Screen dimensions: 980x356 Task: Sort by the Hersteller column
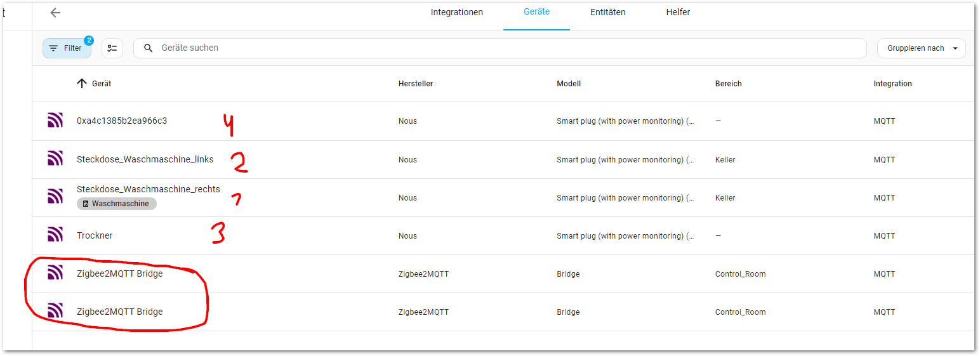[416, 84]
